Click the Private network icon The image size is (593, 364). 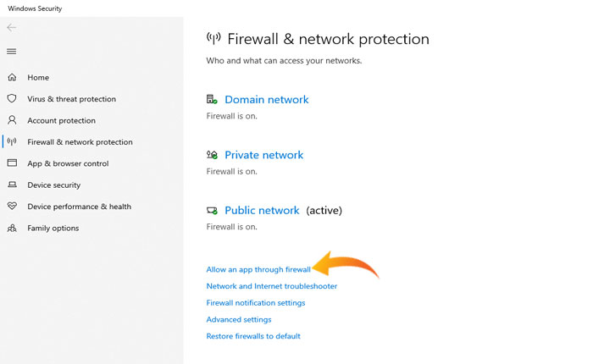[213, 155]
